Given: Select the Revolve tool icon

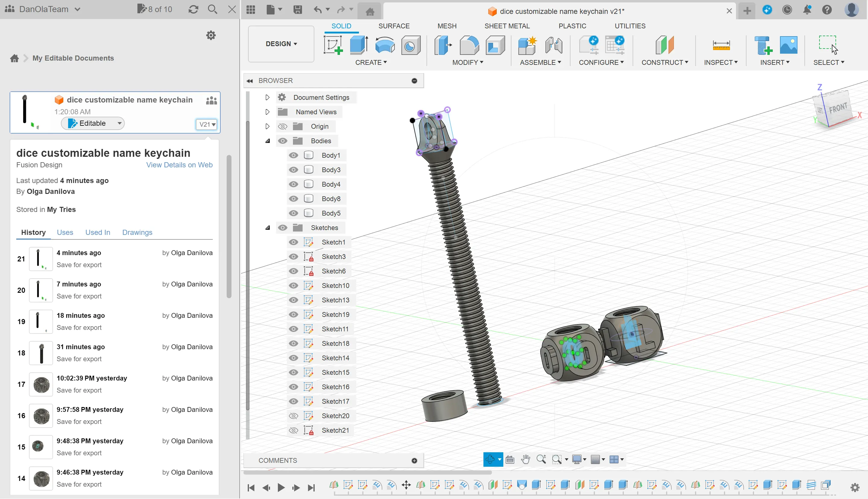Looking at the screenshot, I should tap(385, 45).
